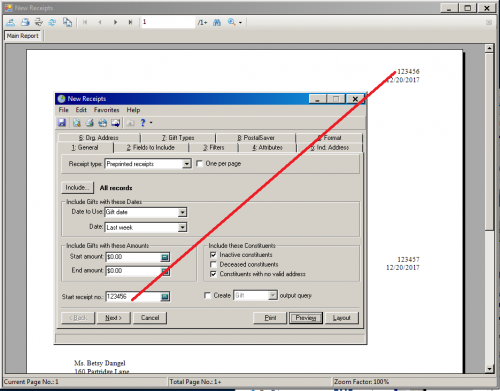
Task: Open the Help menu
Action: (133, 110)
